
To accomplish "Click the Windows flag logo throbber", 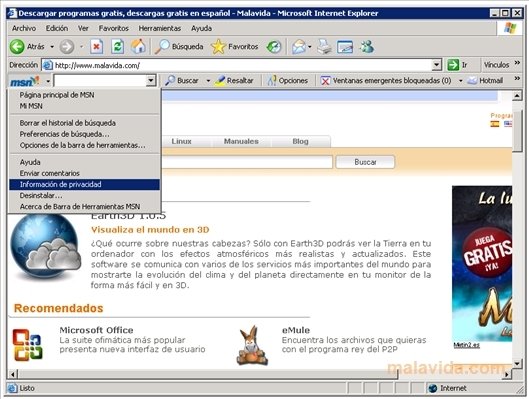I will click(x=510, y=28).
